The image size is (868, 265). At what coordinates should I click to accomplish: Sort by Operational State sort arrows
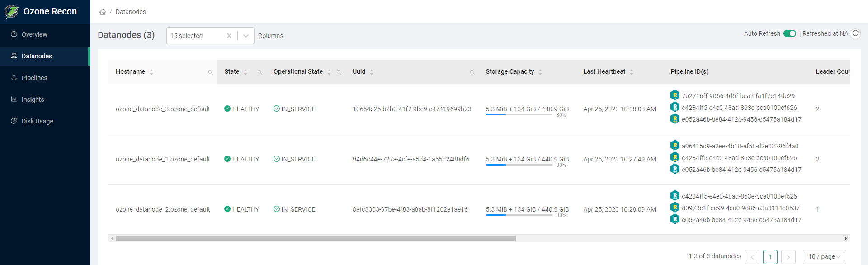tap(329, 72)
